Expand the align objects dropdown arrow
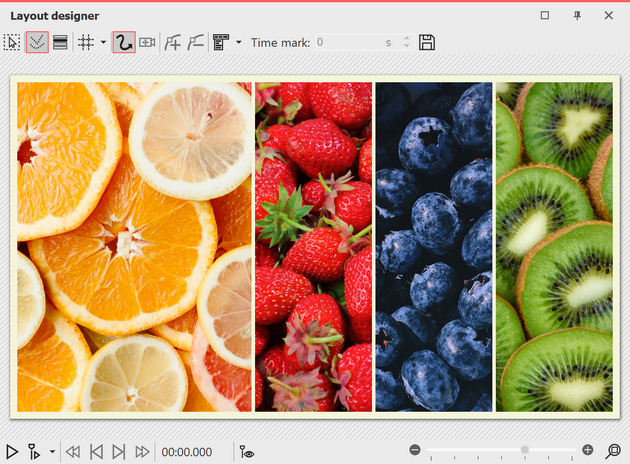 238,43
